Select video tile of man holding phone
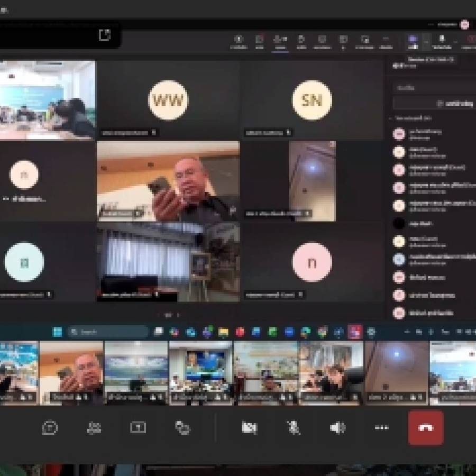 [168, 181]
